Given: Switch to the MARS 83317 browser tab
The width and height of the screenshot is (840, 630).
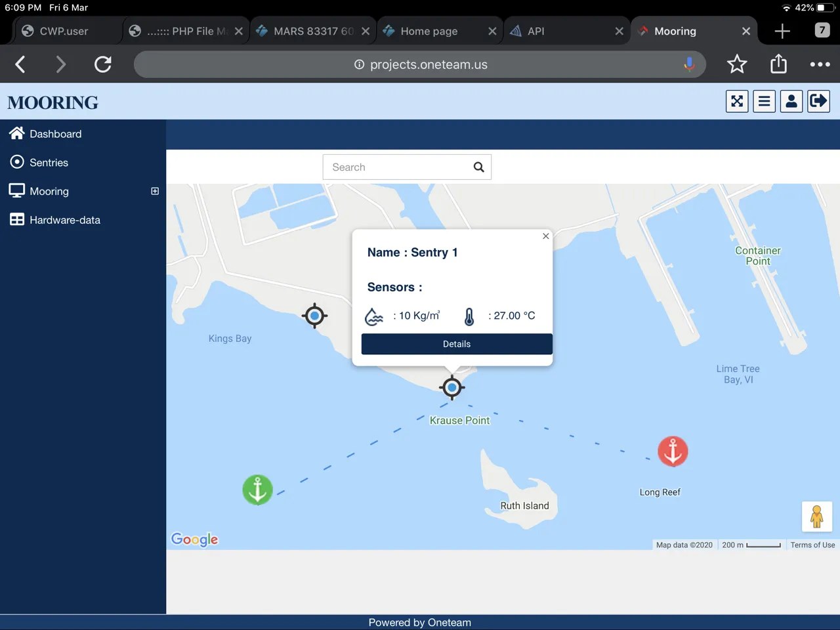Looking at the screenshot, I should pyautogui.click(x=313, y=31).
